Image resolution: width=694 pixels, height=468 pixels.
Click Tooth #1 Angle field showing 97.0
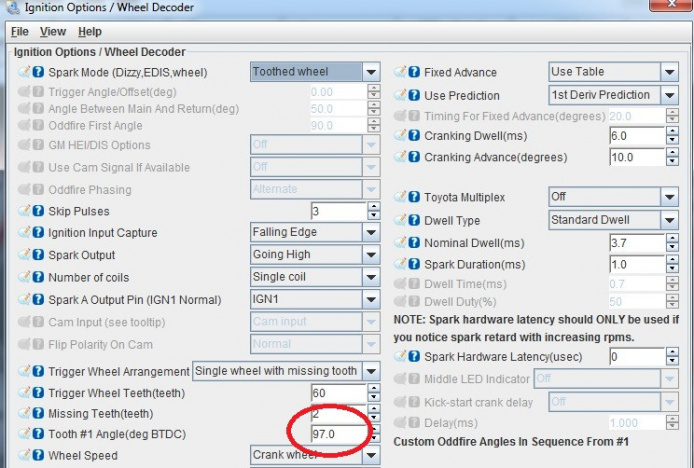(x=339, y=434)
